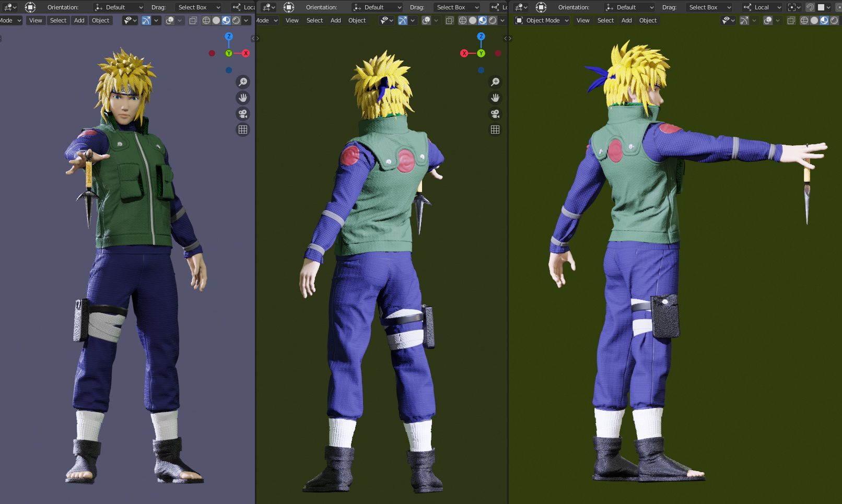Switch perspective/orthographic in left viewport
The height and width of the screenshot is (504, 842).
(243, 130)
